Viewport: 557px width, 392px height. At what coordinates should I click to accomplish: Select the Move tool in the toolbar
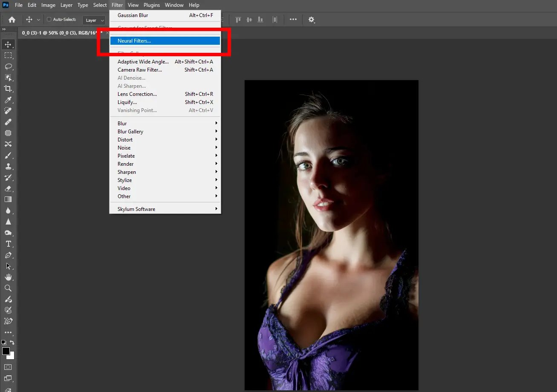pyautogui.click(x=8, y=44)
